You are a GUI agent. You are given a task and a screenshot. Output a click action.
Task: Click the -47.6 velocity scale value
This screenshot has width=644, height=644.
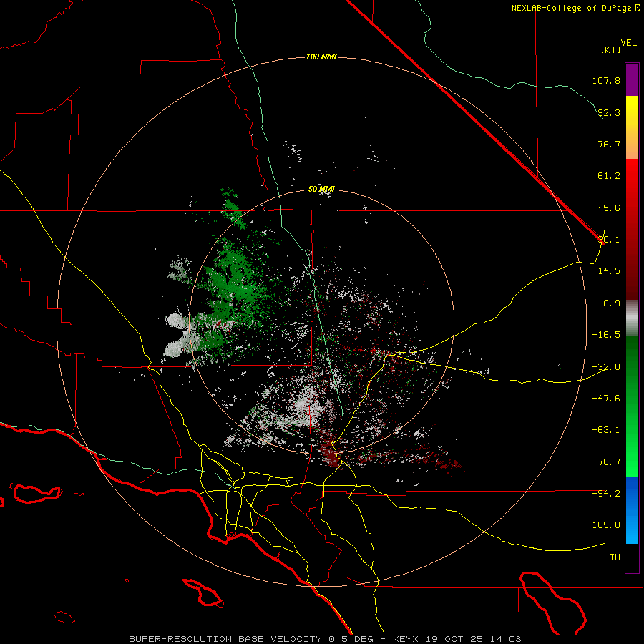pyautogui.click(x=606, y=398)
